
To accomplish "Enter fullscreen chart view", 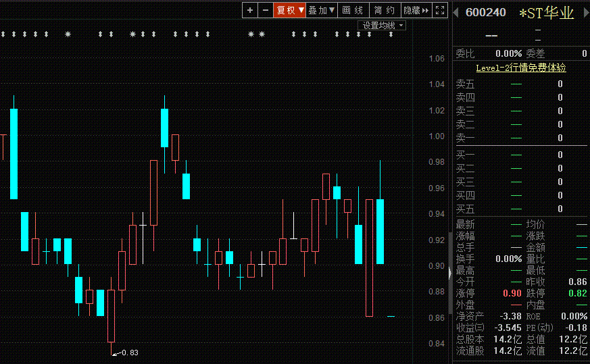I will (x=440, y=10).
